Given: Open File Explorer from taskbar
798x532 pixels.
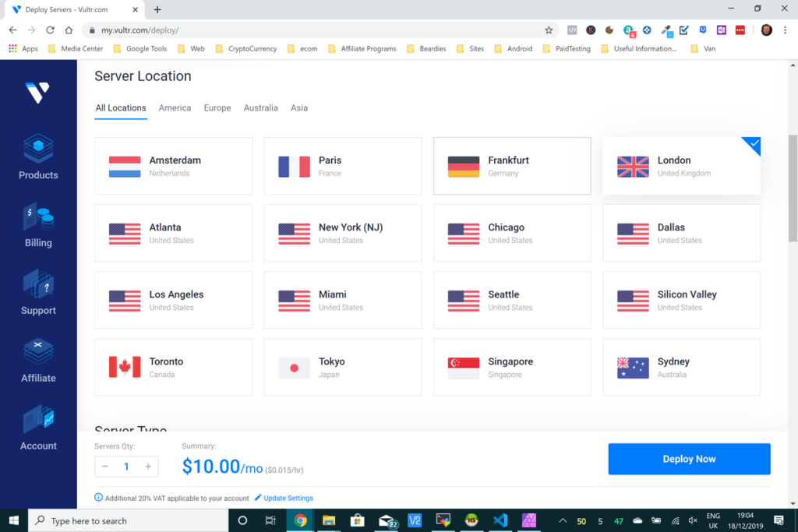Looking at the screenshot, I should 329,520.
